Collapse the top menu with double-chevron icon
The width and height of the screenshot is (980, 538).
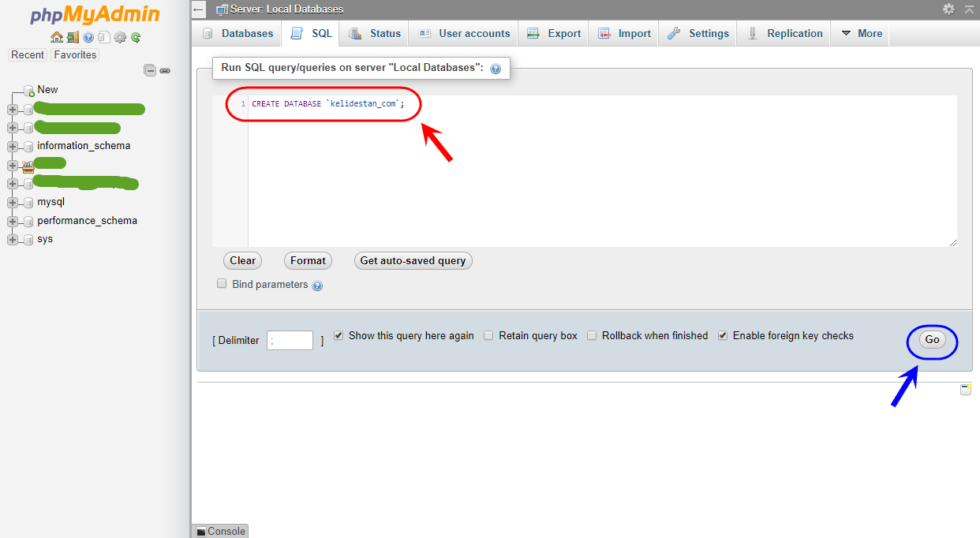[968, 9]
